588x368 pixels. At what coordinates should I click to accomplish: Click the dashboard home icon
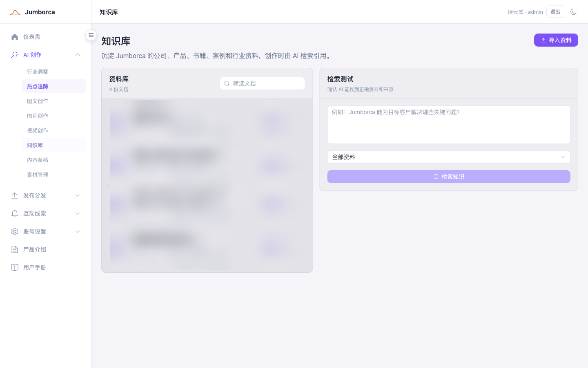click(x=15, y=37)
